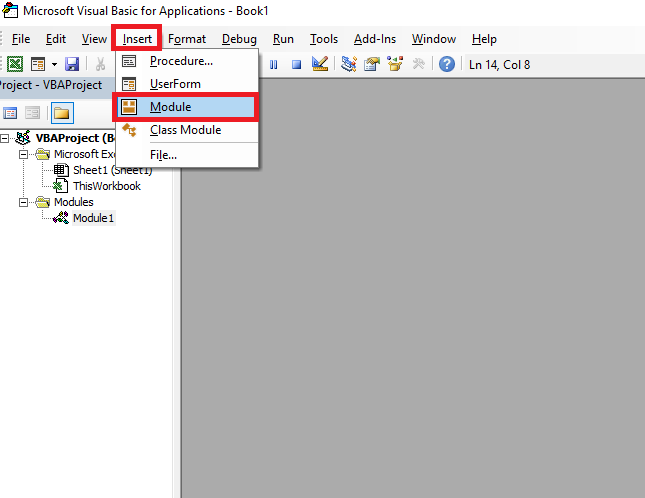
Task: Open the Tools menu
Action: pyautogui.click(x=324, y=39)
